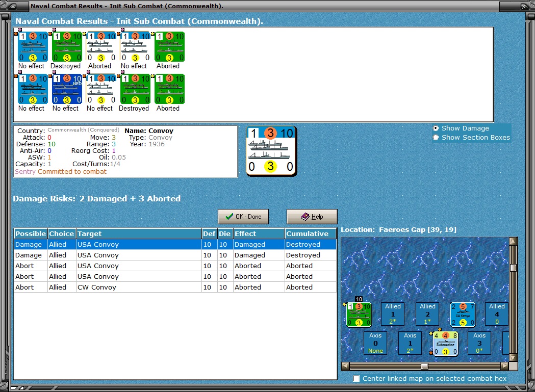Screen dimensions: 535x392
Task: Click the Axis 3 section box on the map
Action: tap(479, 343)
